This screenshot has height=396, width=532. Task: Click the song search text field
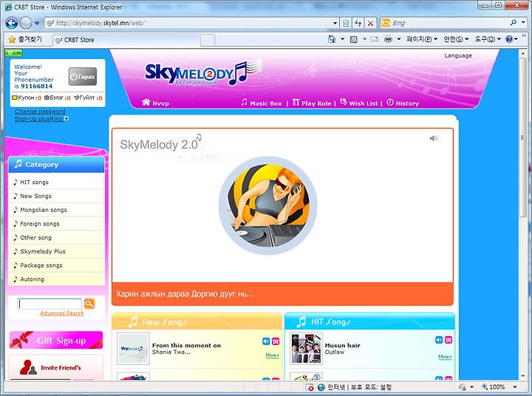point(50,304)
